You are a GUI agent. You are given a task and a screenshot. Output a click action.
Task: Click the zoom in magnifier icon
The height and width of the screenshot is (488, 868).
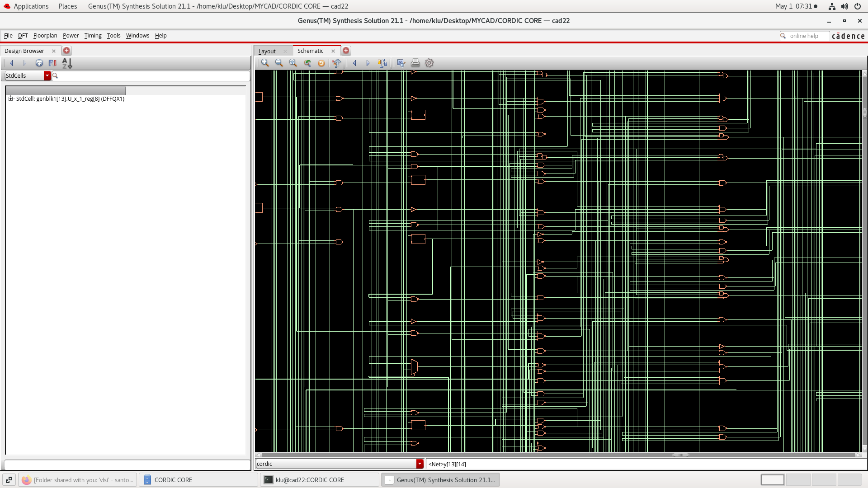[x=265, y=63]
